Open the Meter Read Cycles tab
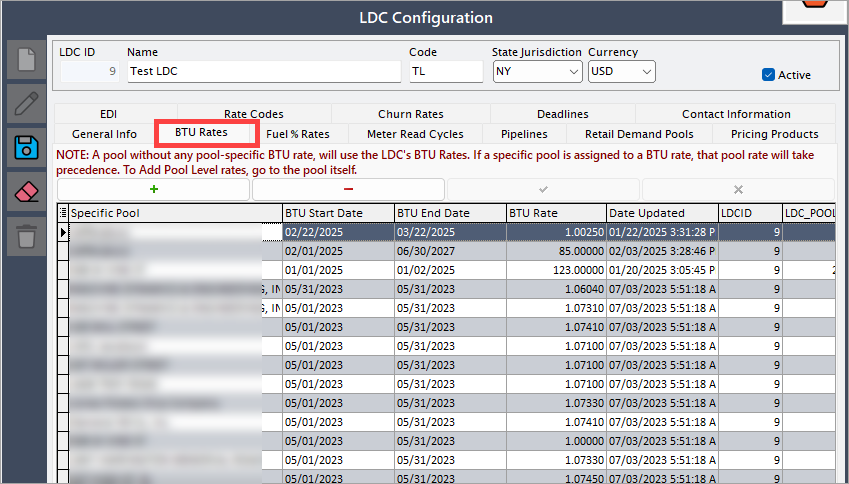The image size is (849, 484). pos(415,134)
